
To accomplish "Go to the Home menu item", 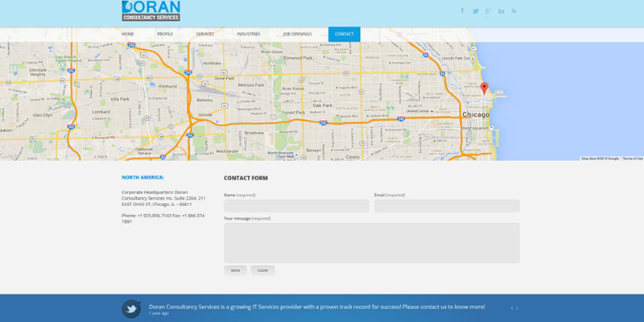I will tap(127, 35).
